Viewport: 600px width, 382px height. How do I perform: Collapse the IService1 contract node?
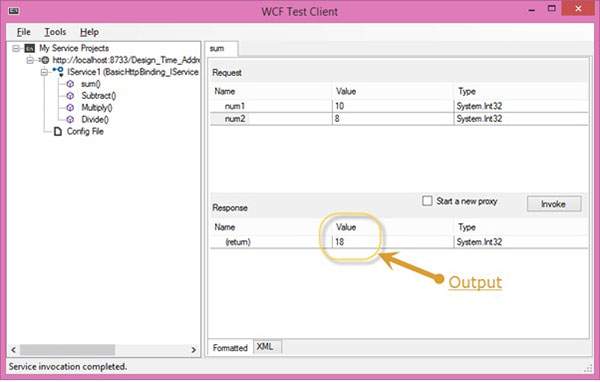point(44,72)
